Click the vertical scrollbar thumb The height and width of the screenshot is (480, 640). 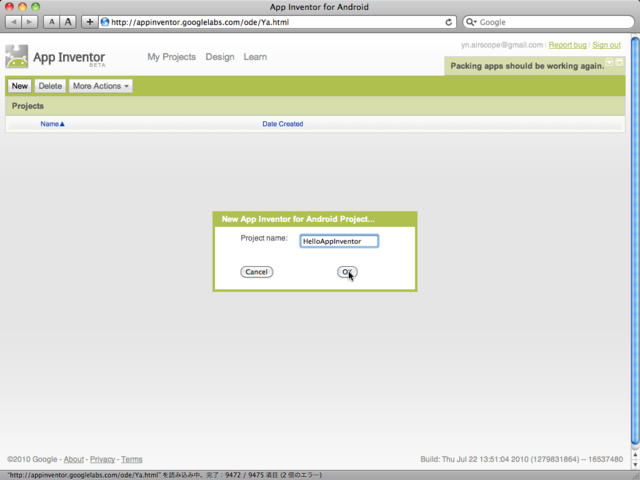pyautogui.click(x=635, y=241)
